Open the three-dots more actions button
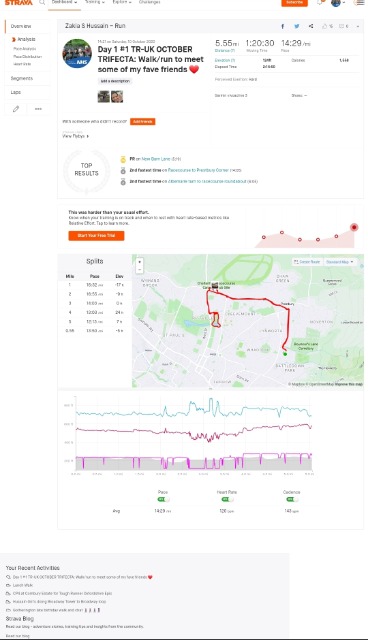Image resolution: width=368 pixels, height=640 pixels. click(x=38, y=109)
